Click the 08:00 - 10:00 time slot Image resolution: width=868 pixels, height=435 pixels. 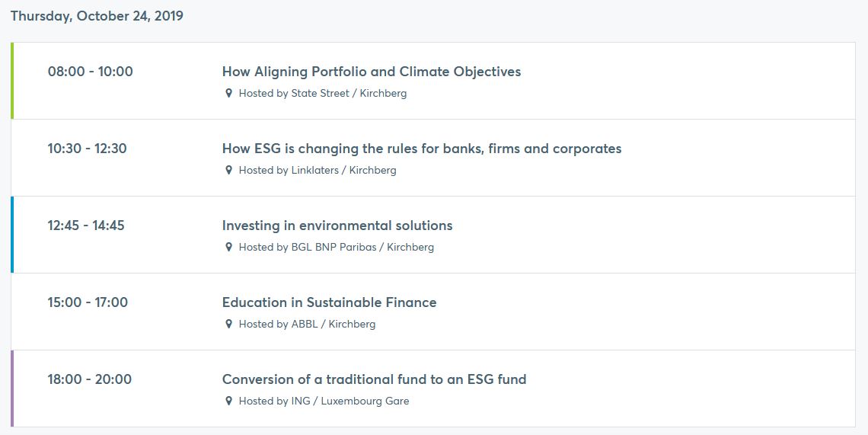coord(90,72)
